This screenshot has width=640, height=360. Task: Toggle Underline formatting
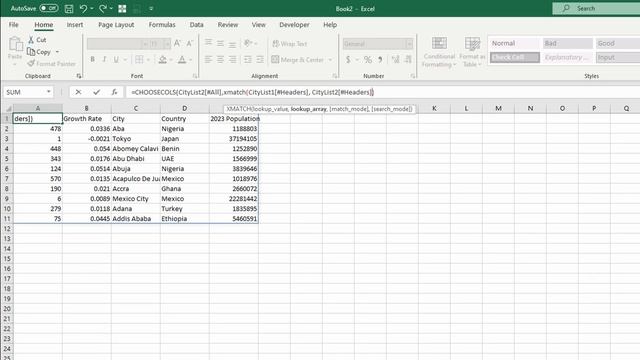pyautogui.click(x=116, y=60)
